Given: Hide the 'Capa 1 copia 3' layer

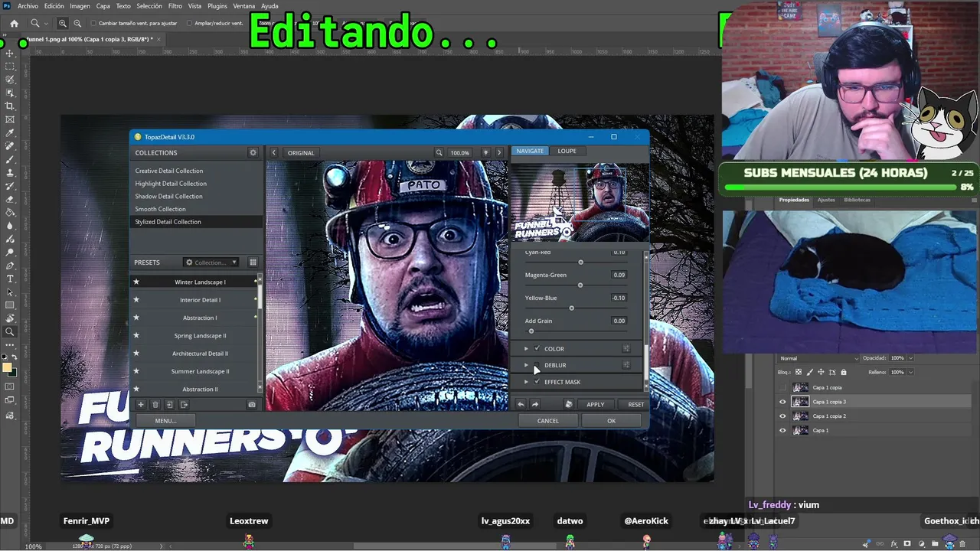Looking at the screenshot, I should (x=782, y=402).
